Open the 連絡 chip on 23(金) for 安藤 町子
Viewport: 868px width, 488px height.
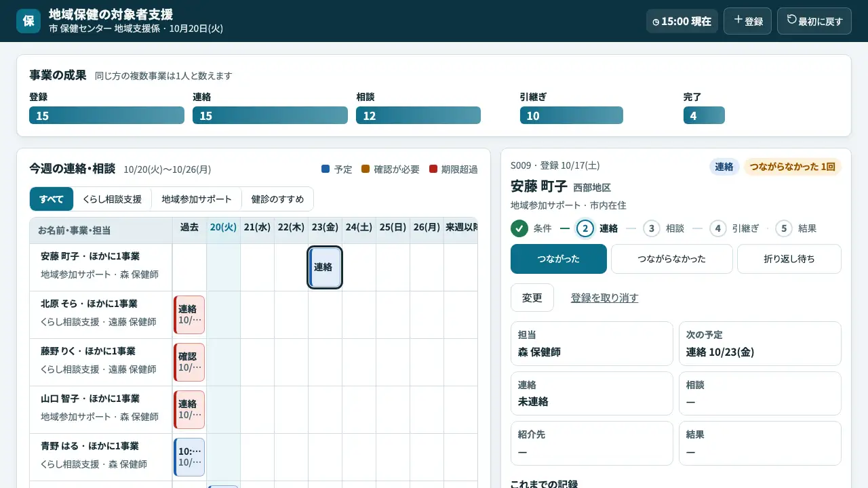[x=325, y=268]
